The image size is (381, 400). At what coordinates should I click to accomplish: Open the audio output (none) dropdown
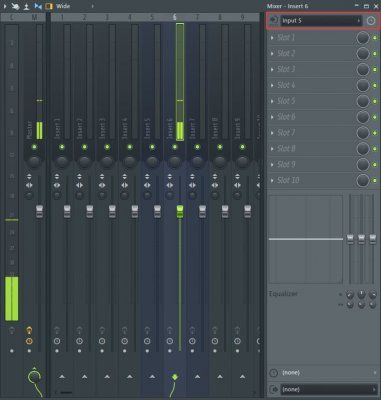point(328,389)
